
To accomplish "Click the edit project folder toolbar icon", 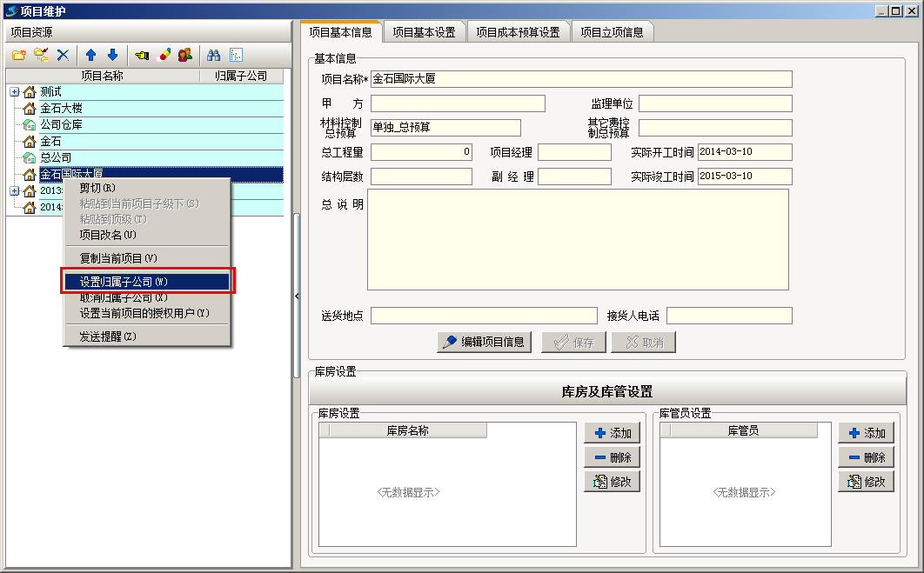I will (x=41, y=54).
